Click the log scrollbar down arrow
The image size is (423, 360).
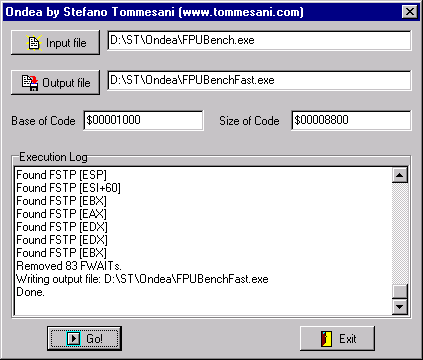400,307
